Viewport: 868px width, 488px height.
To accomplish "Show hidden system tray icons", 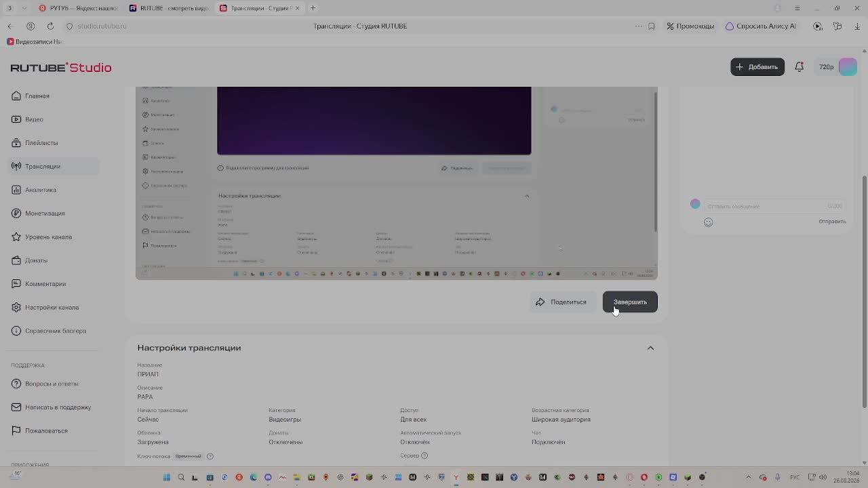I will click(749, 477).
